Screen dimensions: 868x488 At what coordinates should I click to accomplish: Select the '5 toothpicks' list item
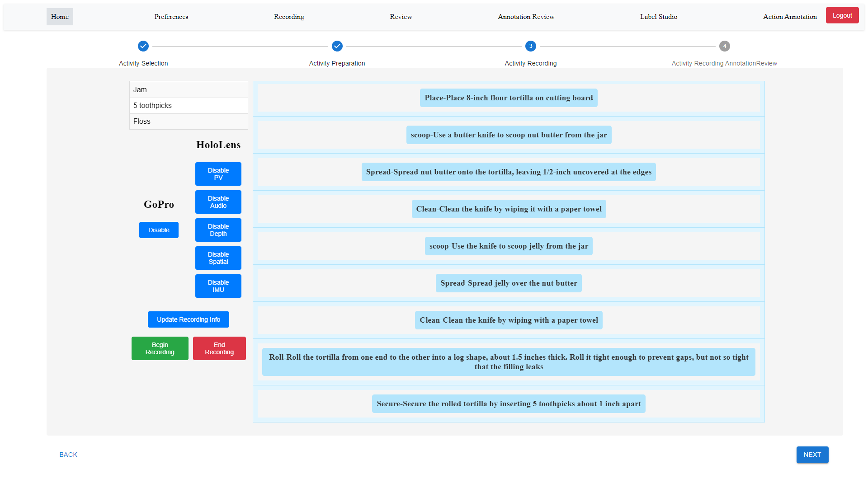point(189,106)
